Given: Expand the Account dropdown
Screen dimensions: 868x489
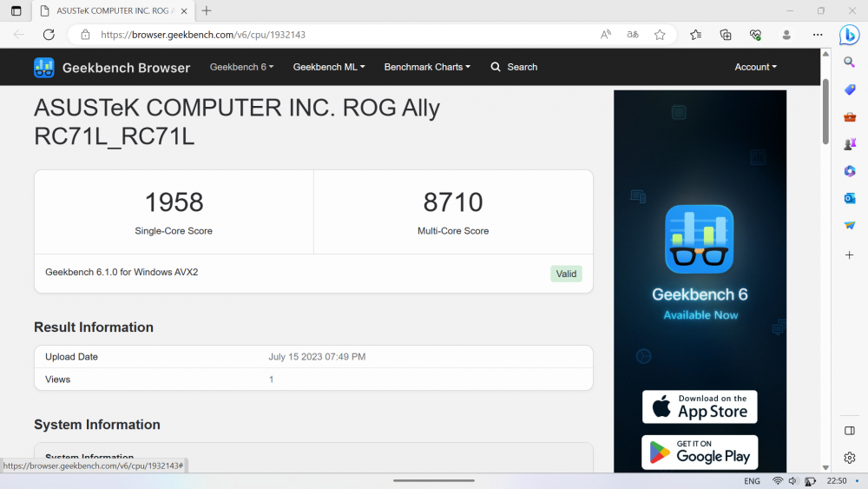Looking at the screenshot, I should click(x=756, y=67).
